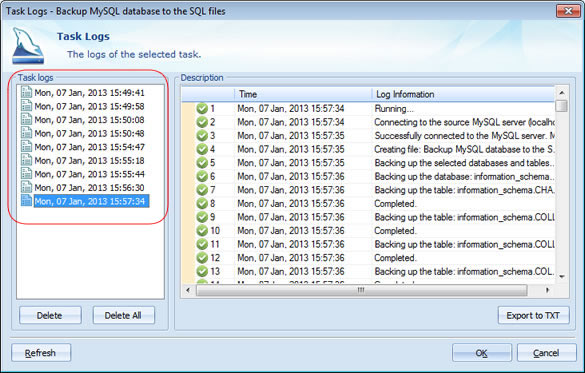Click the 'Completed.' message in row 10
This screenshot has height=373, width=585.
tap(395, 231)
